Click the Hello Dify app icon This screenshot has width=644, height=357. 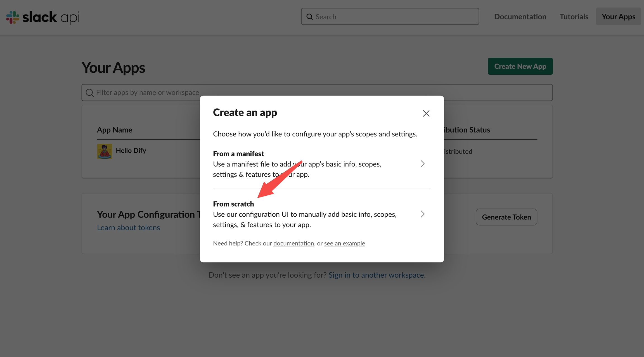coord(104,151)
